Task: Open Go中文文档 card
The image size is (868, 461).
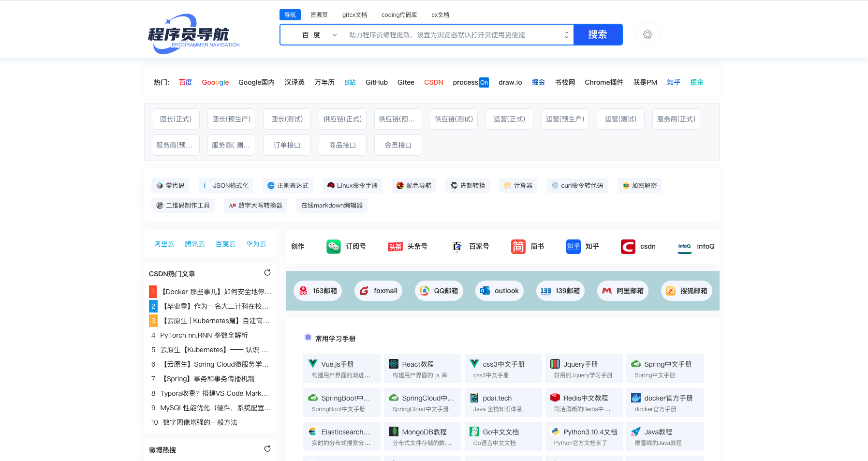Action: (503, 436)
